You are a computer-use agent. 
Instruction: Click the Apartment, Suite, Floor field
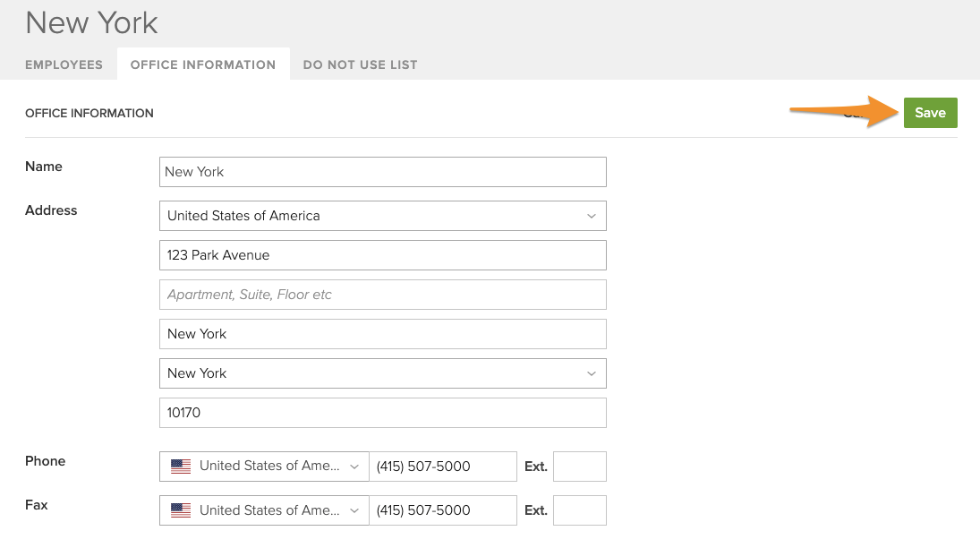382,295
